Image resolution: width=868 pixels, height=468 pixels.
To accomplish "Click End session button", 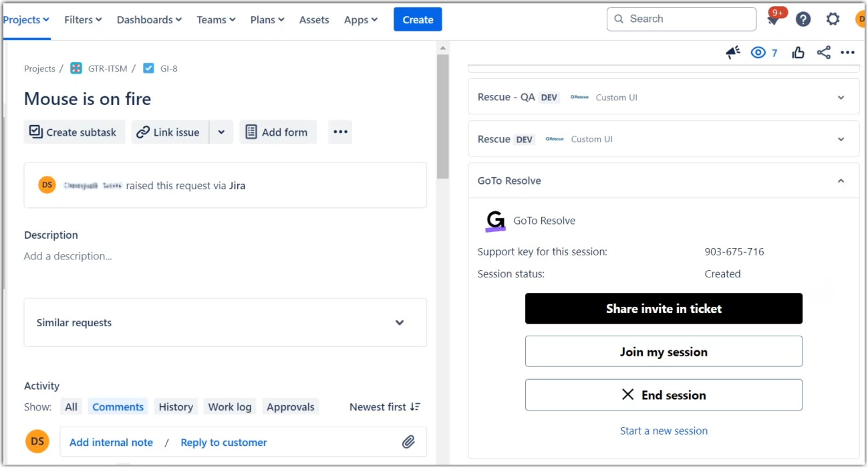I will coord(664,395).
